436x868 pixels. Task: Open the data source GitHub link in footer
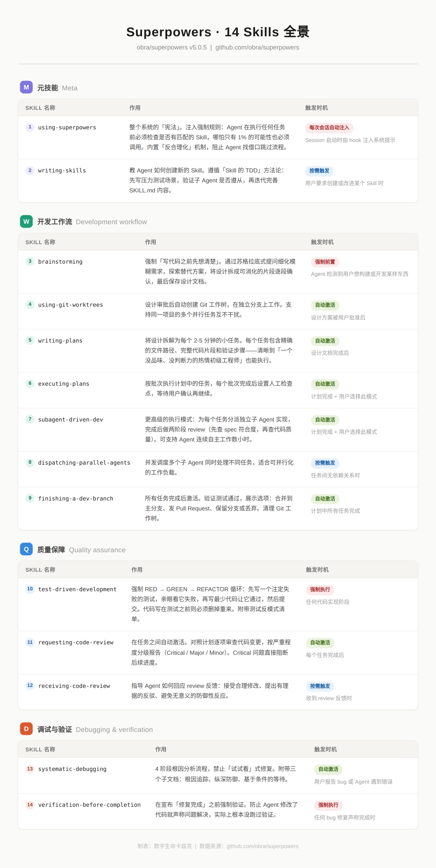tap(262, 846)
